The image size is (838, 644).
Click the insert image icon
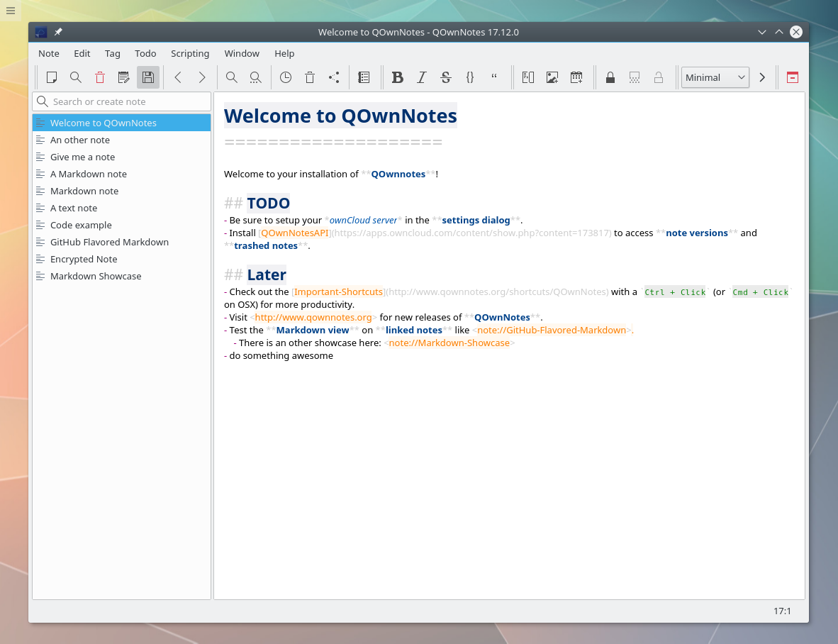point(552,77)
